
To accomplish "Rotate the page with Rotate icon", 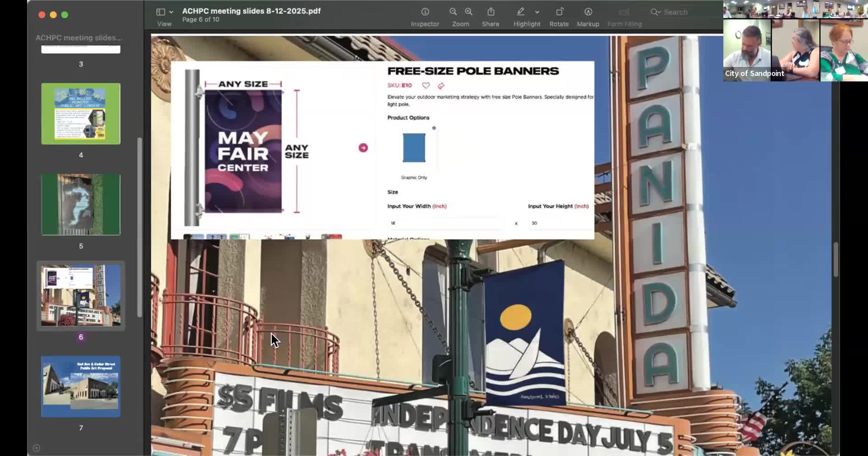I will [559, 12].
